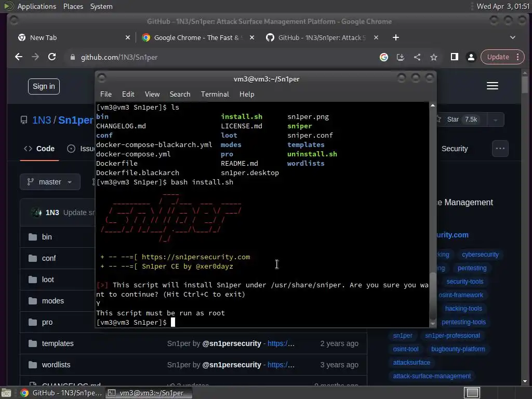
Task: Open the terminal File menu
Action: pyautogui.click(x=106, y=95)
